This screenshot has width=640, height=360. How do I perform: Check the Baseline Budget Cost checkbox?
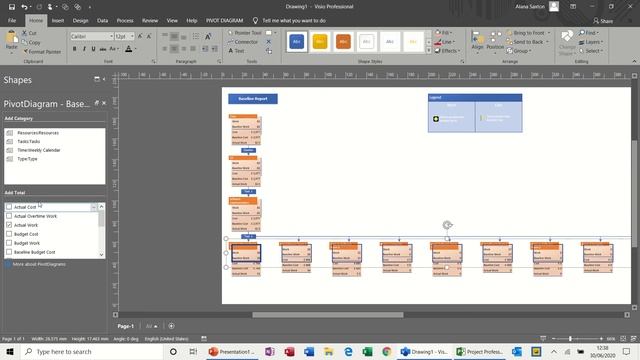coord(9,252)
